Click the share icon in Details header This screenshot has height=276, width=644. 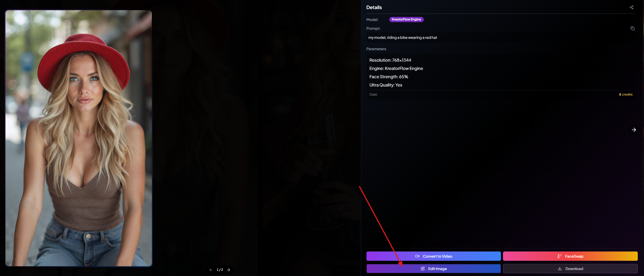pos(631,8)
